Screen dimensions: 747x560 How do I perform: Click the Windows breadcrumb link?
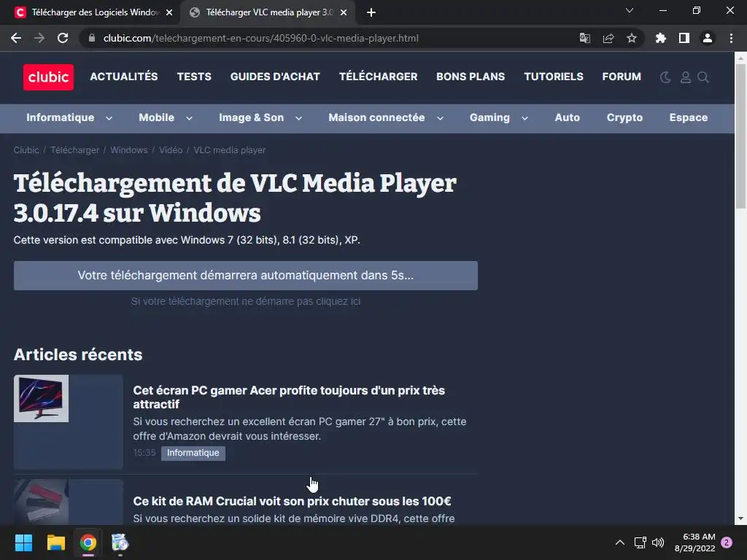pos(129,150)
